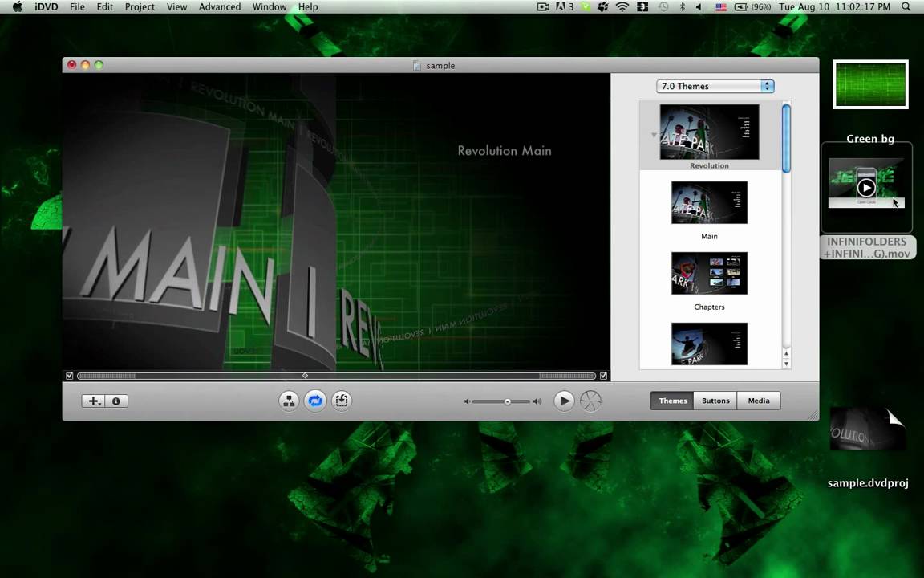Click the date and time clock
924x578 pixels.
coord(834,7)
